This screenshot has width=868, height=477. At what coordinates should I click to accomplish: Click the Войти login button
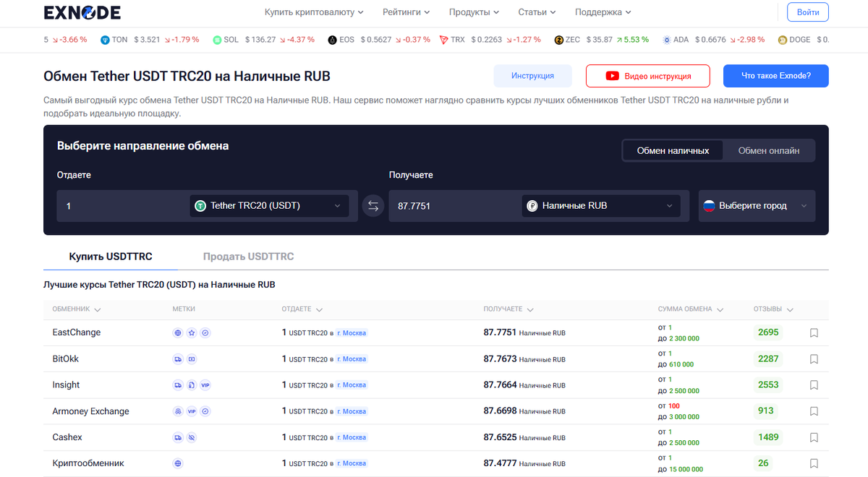coord(808,12)
